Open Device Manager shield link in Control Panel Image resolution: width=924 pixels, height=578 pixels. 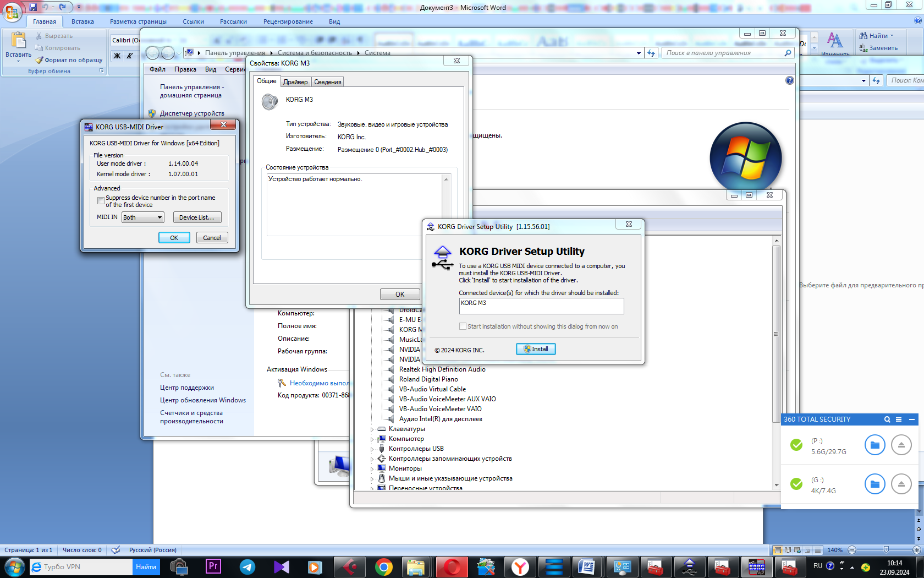point(192,113)
